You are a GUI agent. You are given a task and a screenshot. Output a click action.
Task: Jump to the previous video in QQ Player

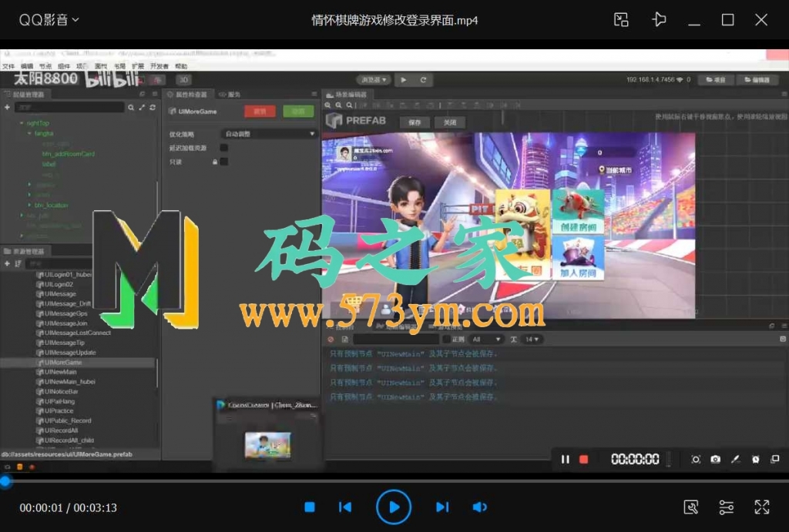pos(345,507)
